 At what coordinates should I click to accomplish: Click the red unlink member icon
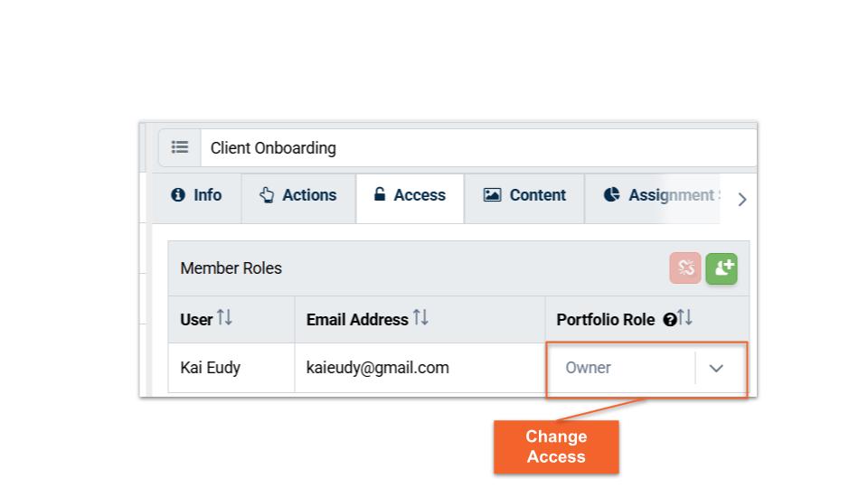click(685, 267)
